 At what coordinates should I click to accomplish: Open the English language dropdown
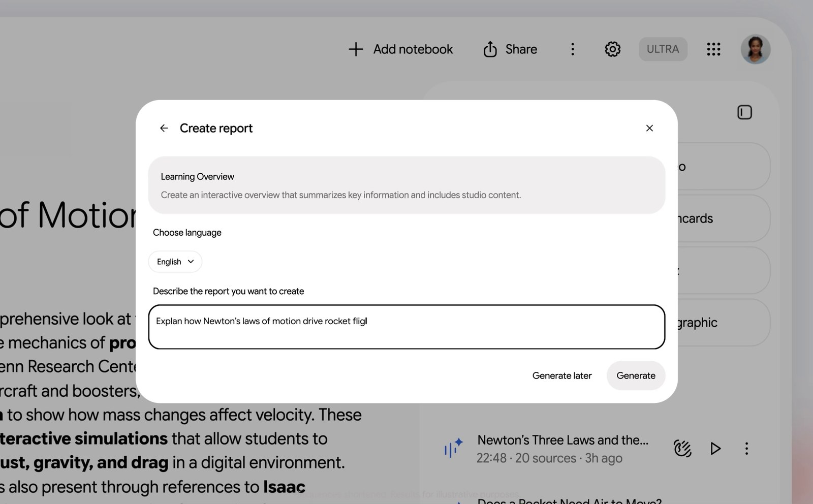[175, 262]
